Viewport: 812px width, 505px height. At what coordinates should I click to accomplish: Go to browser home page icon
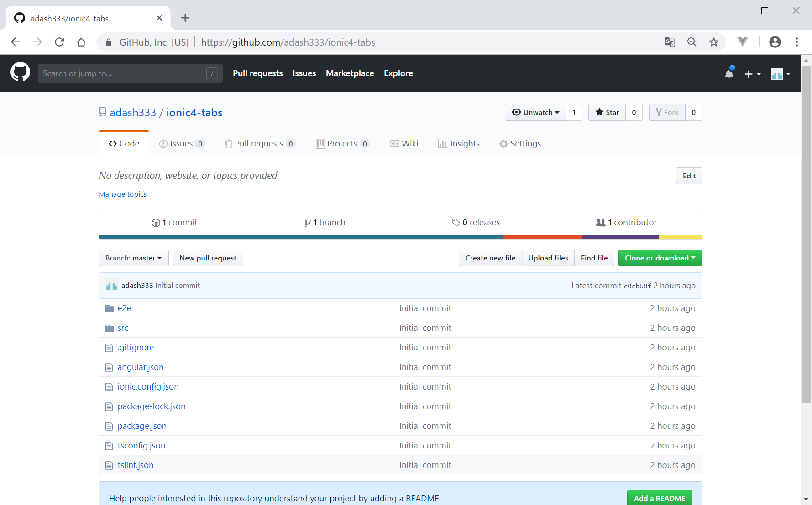81,42
